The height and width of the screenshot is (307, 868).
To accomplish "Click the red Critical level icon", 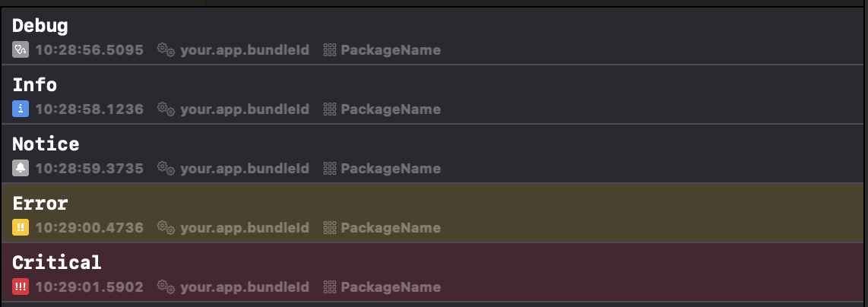I will point(21,286).
